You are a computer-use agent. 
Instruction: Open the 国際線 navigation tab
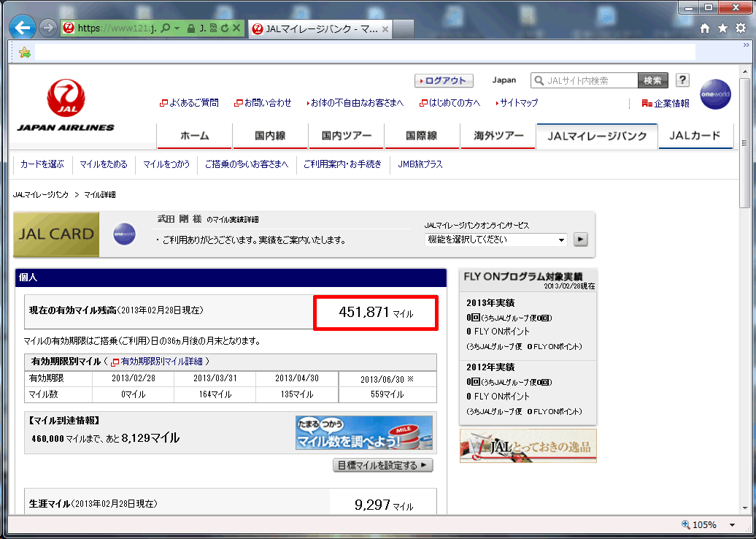(422, 136)
